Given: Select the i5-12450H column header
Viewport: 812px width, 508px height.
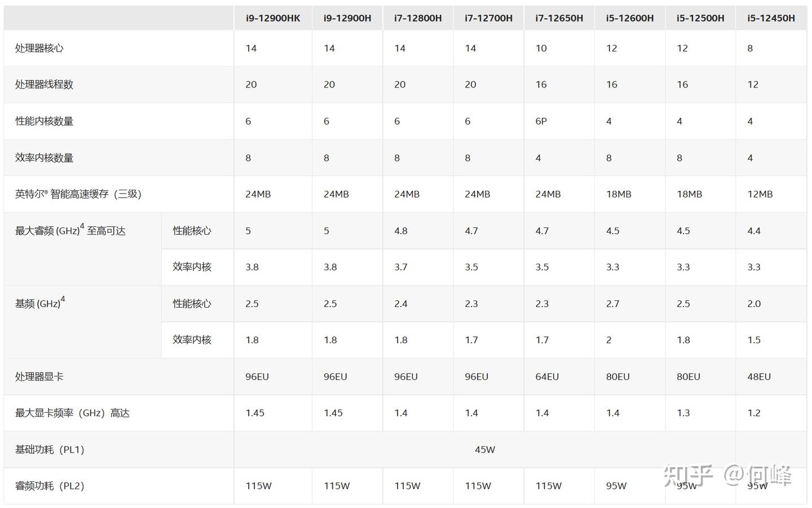Looking at the screenshot, I should (x=771, y=18).
